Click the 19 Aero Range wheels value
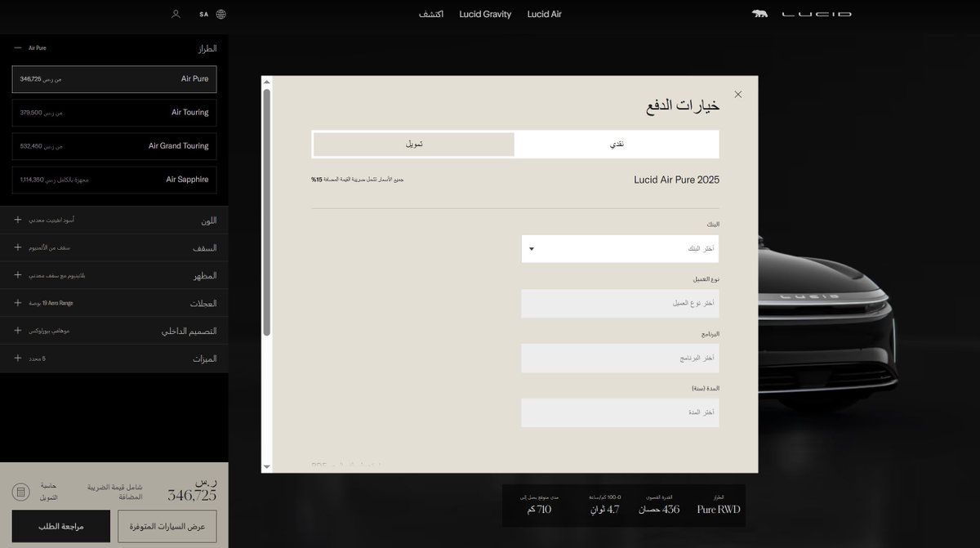 (x=51, y=303)
